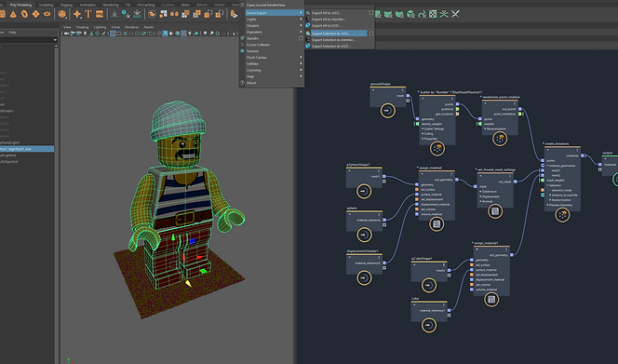Click the points output port on Scatter node

point(457,104)
